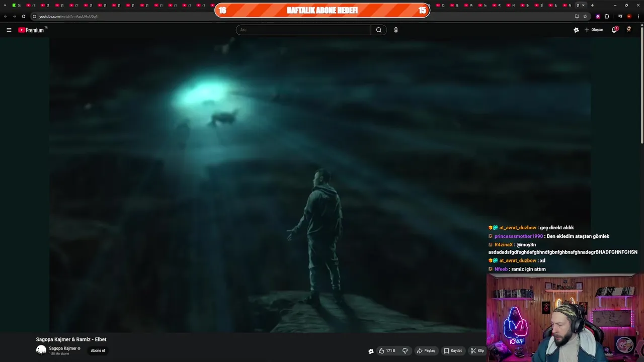The height and width of the screenshot is (362, 644).
Task: Click the red Chrome profile icon
Action: pos(629,16)
